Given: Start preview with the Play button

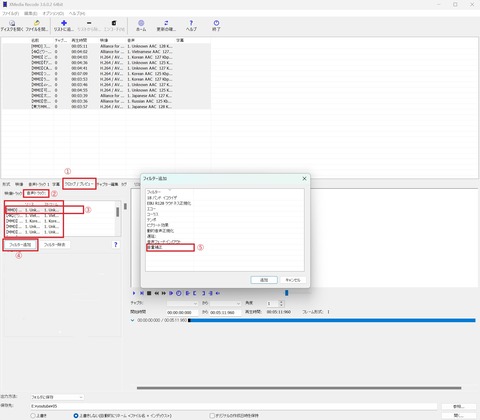Looking at the screenshot, I should click(x=134, y=293).
